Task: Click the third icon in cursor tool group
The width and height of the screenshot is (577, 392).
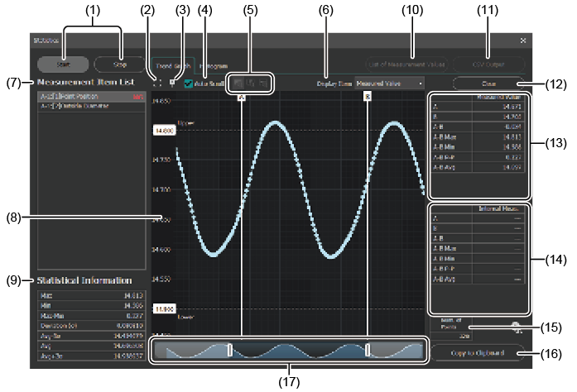Action: tap(264, 83)
